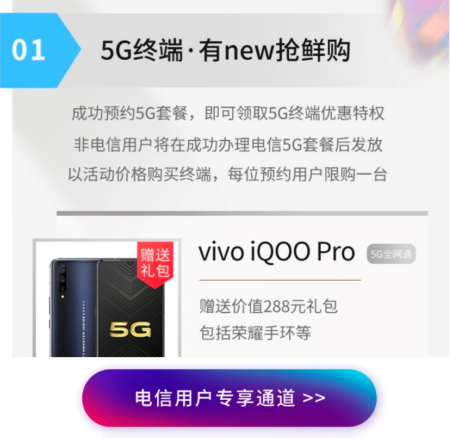Tap the blue back panel of phone

73,308
